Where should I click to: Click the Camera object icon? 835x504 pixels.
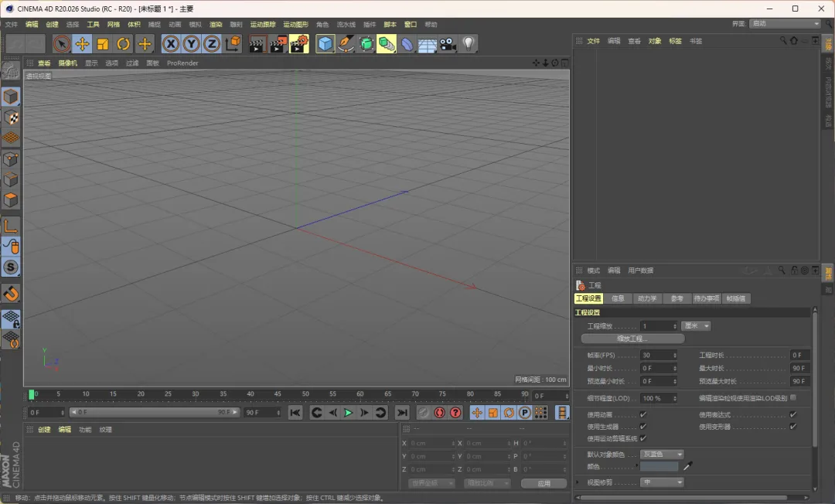448,44
